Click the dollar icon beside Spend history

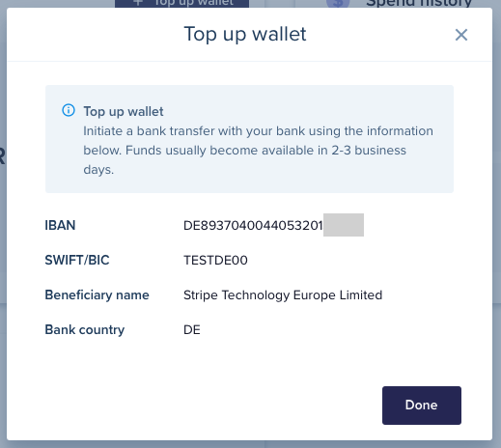click(338, 4)
